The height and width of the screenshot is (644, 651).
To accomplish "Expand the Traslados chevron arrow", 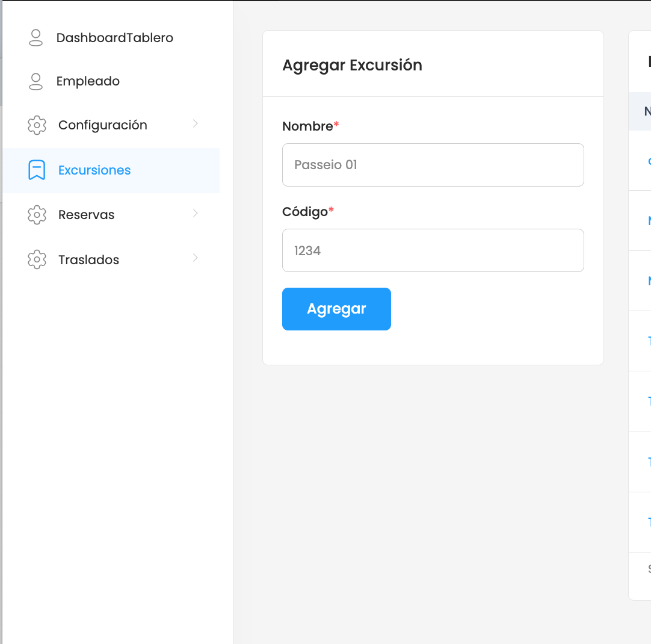I will pos(196,258).
